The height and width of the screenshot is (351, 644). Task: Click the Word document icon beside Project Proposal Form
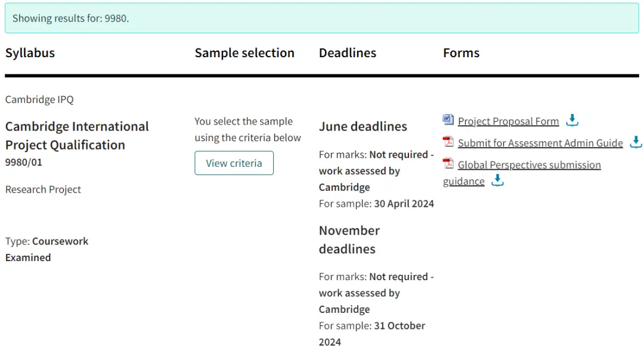(x=448, y=120)
